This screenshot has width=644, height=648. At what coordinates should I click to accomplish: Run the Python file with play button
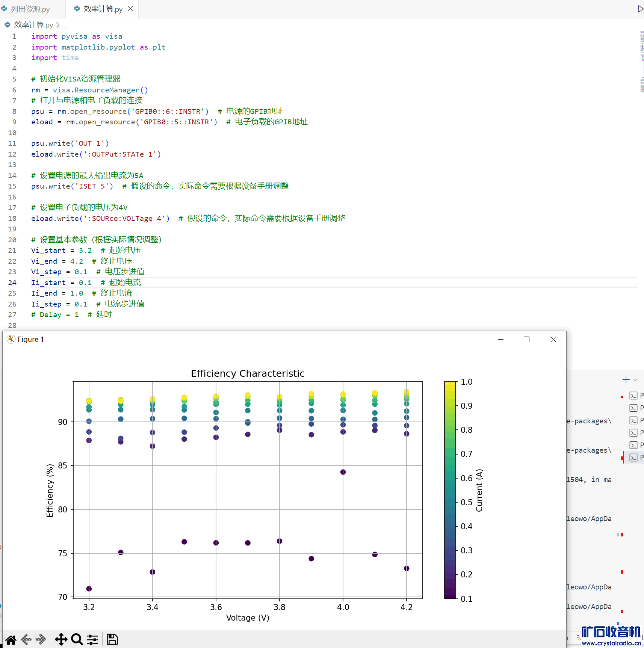(x=640, y=9)
